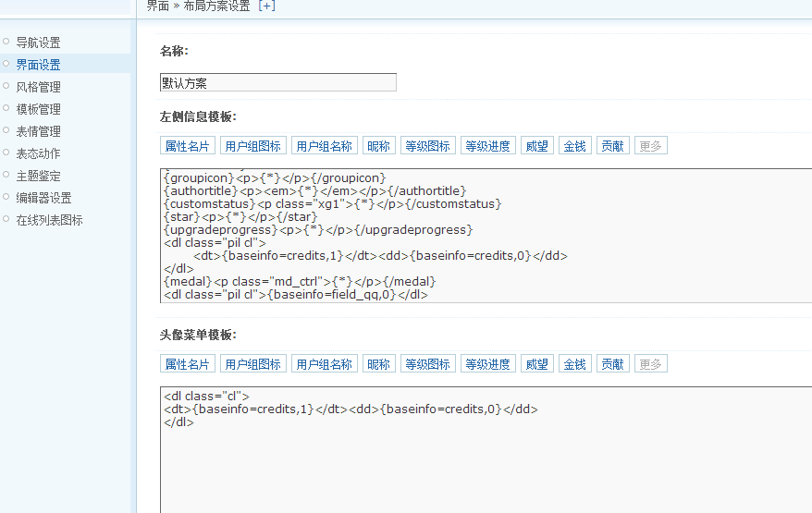Insert 用户组图标 tag in 左侧信息模板
Viewport: 812px width, 513px height.
[x=252, y=146]
